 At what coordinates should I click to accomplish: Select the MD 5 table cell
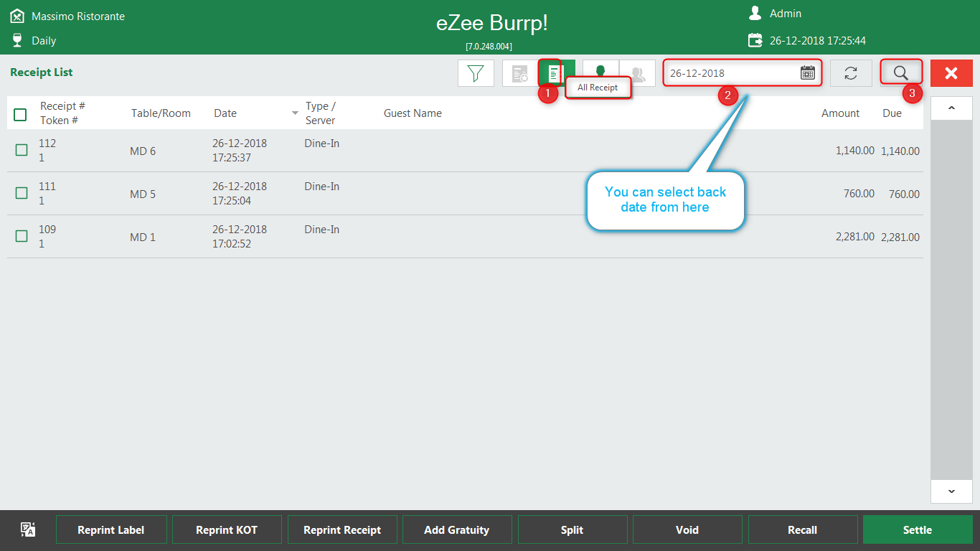143,194
